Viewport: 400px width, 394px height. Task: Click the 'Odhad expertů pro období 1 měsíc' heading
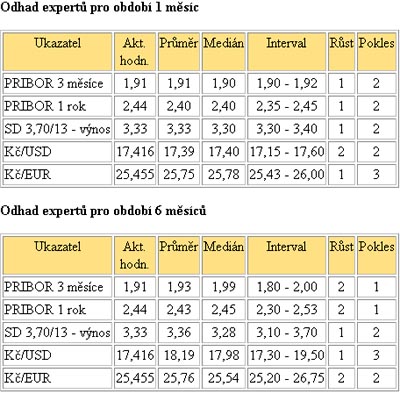99,7
